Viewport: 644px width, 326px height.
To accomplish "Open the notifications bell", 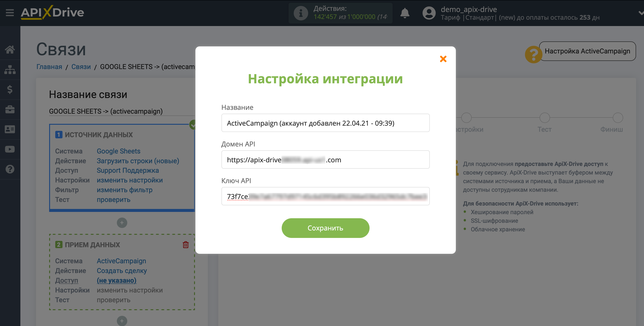I will 405,13.
